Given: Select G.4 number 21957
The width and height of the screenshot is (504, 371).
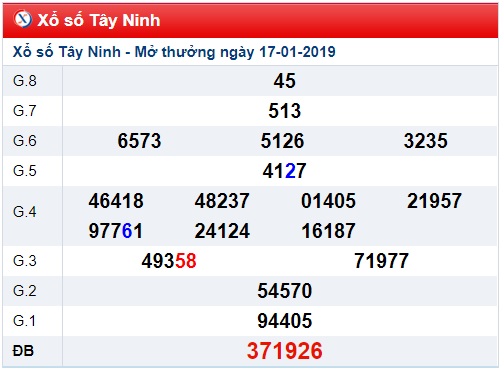Looking at the screenshot, I should 434,201.
